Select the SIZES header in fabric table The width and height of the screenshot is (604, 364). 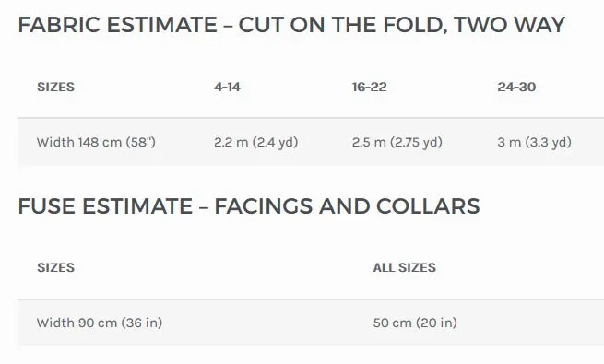pyautogui.click(x=56, y=87)
